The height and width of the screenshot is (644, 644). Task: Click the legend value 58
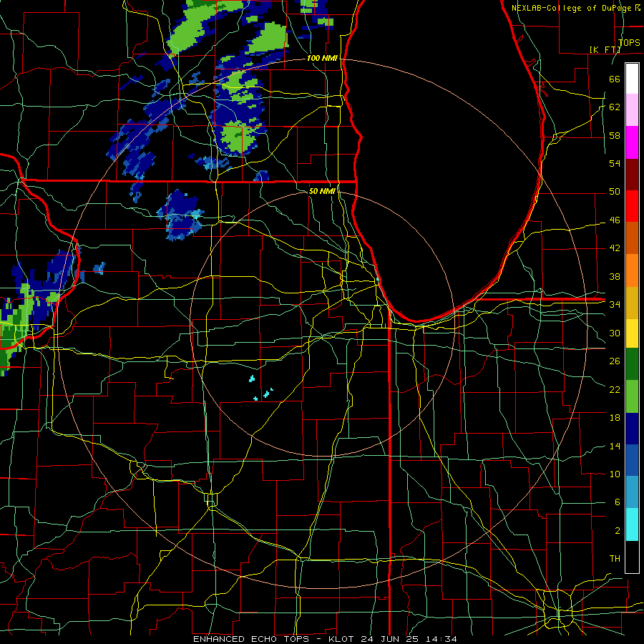point(615,135)
